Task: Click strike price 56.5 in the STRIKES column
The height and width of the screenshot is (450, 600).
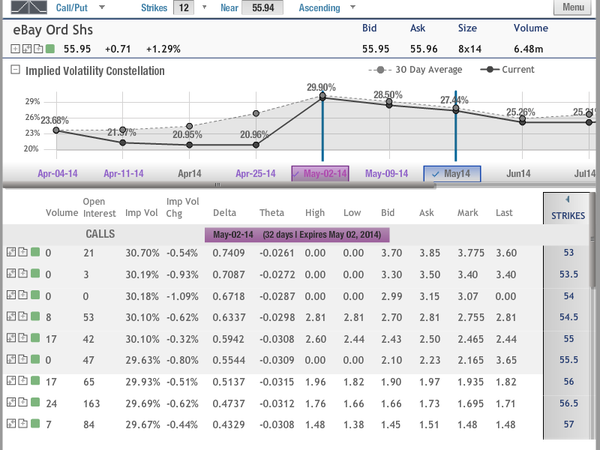Action: click(568, 403)
